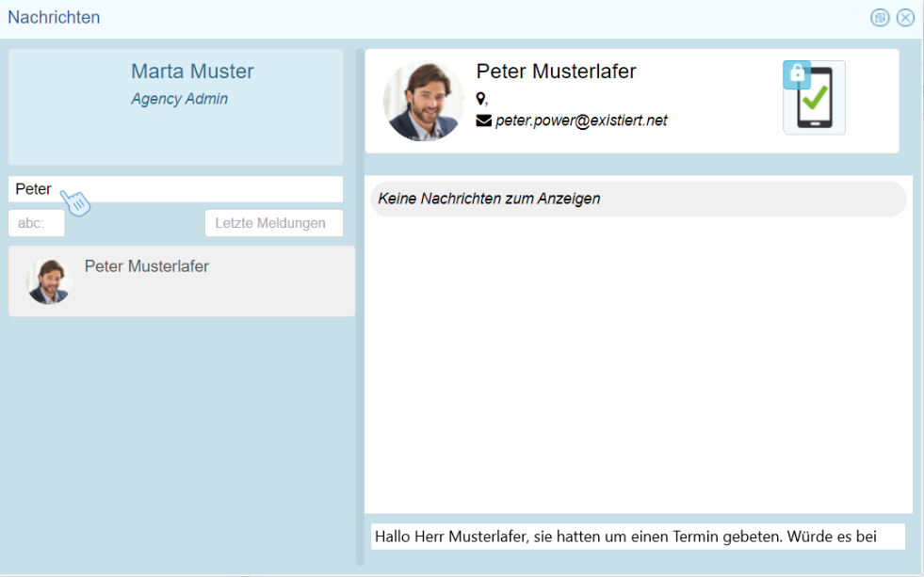Click the Nachrichten window title
The width and height of the screenshot is (924, 577).
point(54,17)
